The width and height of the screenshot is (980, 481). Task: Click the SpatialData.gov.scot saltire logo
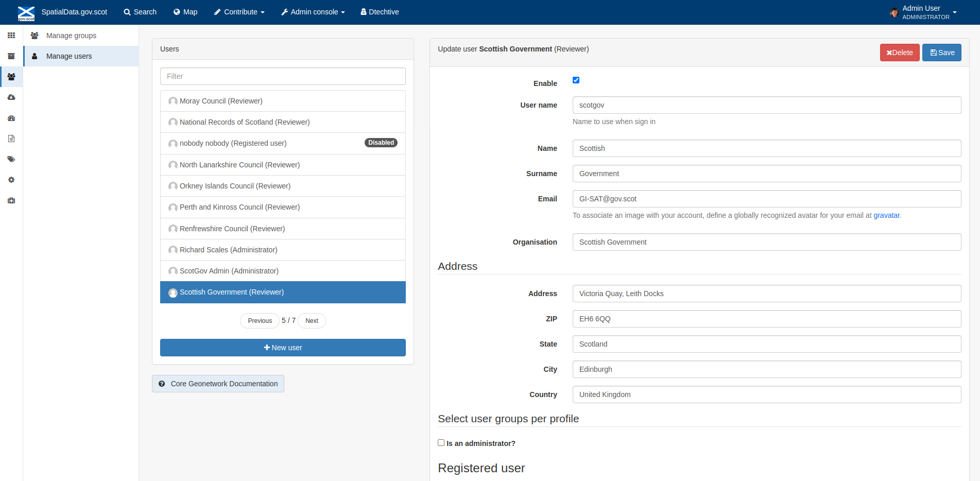point(26,13)
